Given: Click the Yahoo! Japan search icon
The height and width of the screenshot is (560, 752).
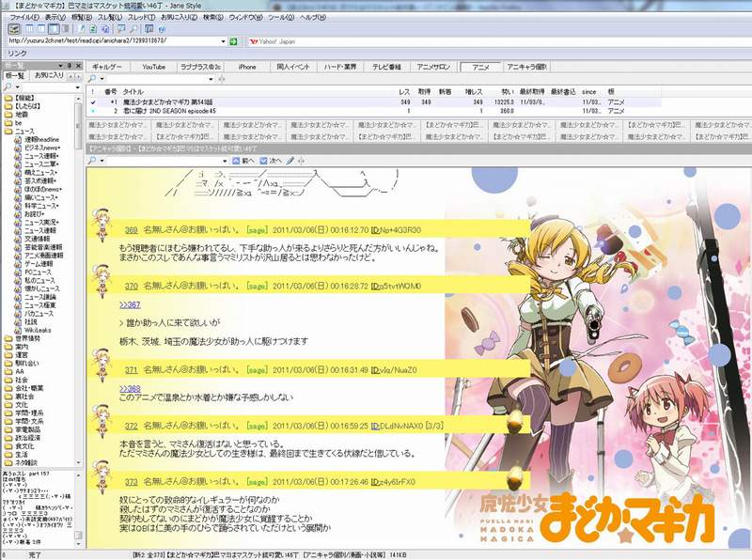Looking at the screenshot, I should (x=253, y=41).
